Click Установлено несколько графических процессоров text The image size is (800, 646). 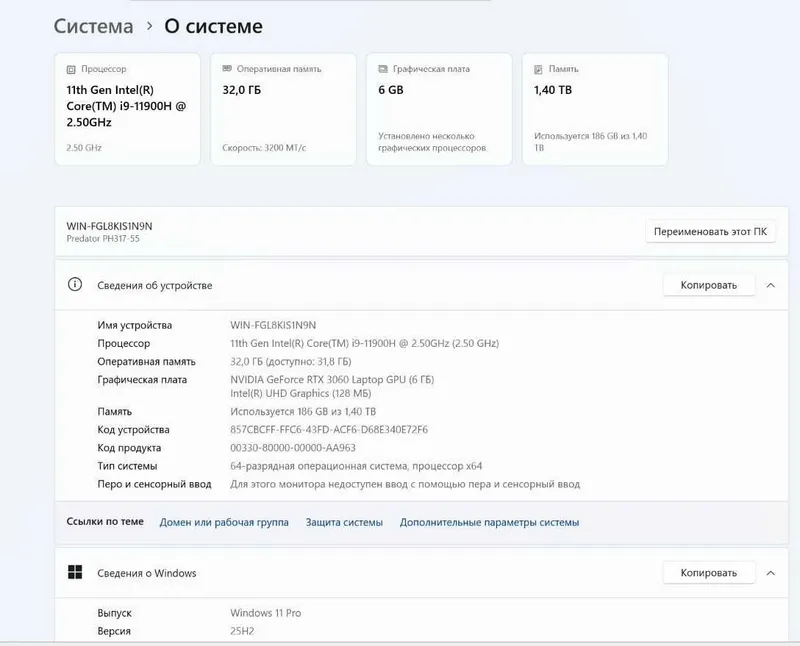point(432,142)
